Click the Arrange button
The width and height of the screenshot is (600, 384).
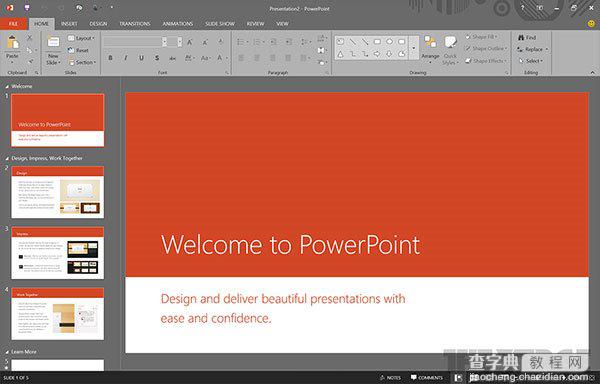tap(430, 49)
